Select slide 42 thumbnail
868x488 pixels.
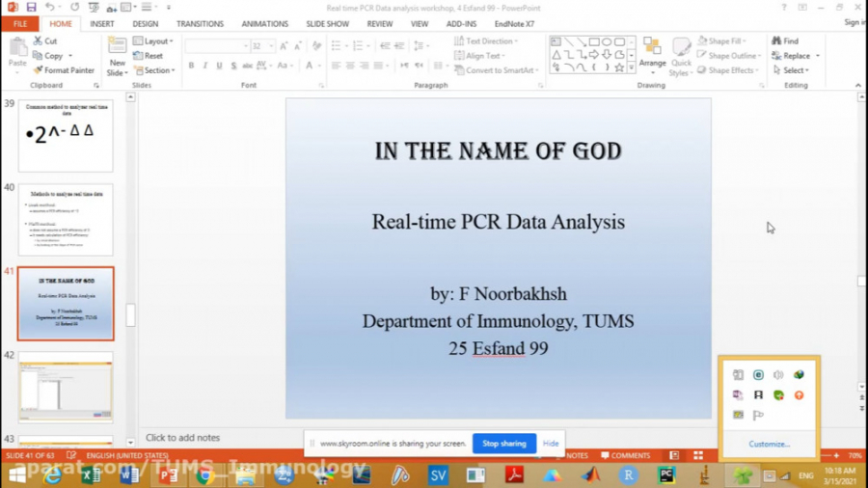click(66, 388)
